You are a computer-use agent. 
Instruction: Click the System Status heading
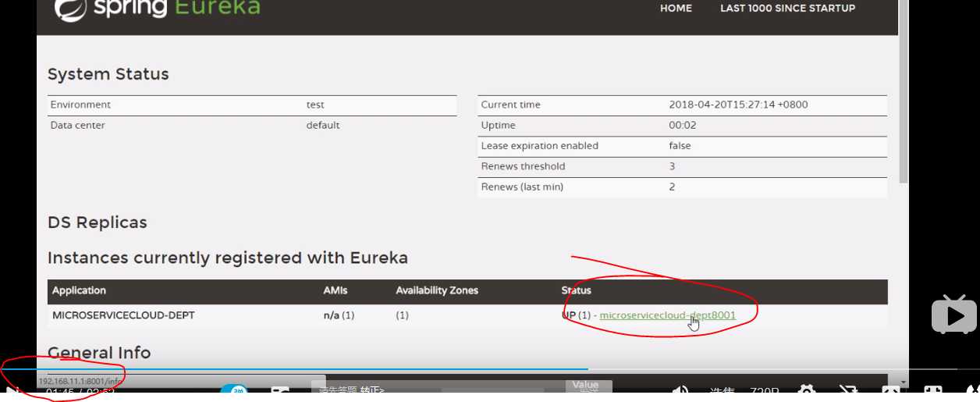pos(108,74)
